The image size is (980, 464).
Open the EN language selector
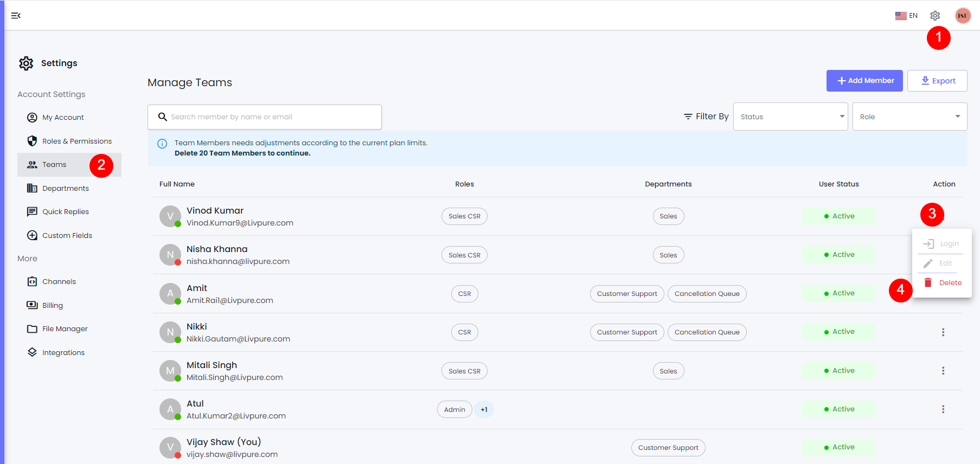point(906,16)
